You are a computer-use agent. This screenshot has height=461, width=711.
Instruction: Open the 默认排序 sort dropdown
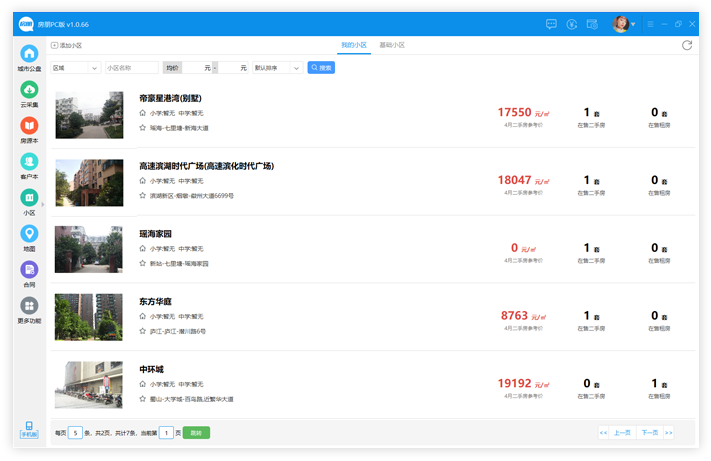click(277, 68)
